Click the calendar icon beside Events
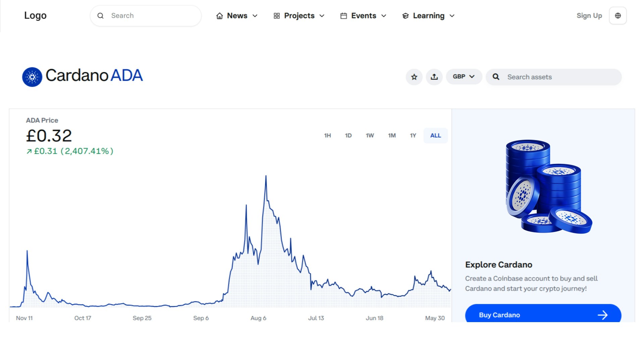 [x=343, y=15]
